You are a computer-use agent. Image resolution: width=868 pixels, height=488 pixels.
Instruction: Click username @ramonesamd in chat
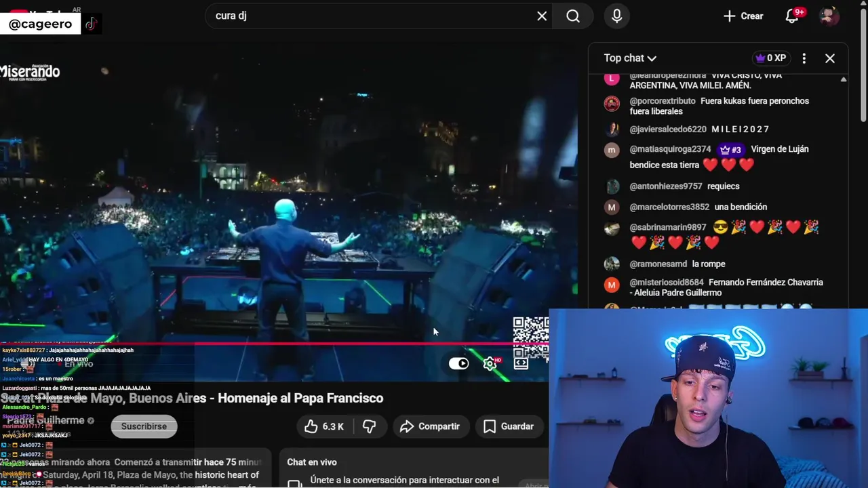tap(658, 264)
